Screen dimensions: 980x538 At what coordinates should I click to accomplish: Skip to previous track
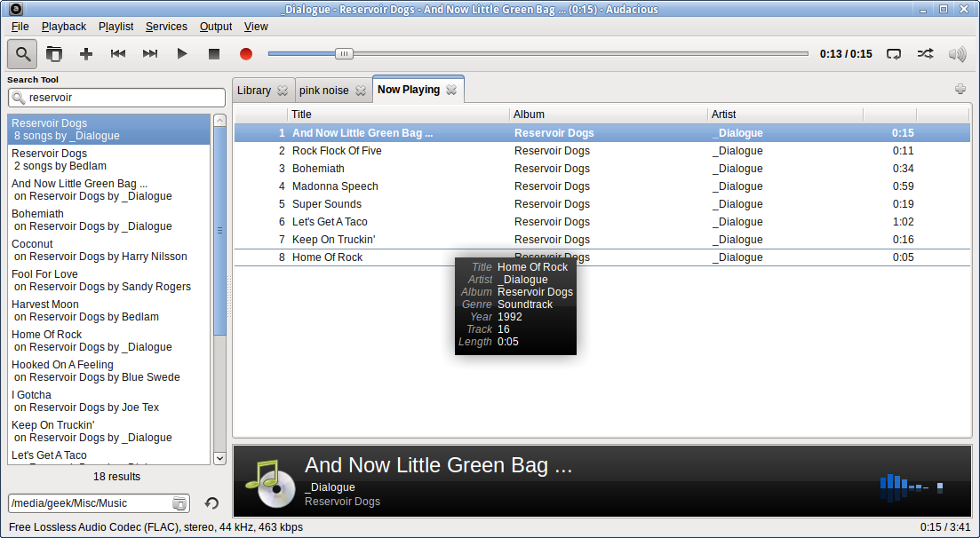(x=118, y=54)
